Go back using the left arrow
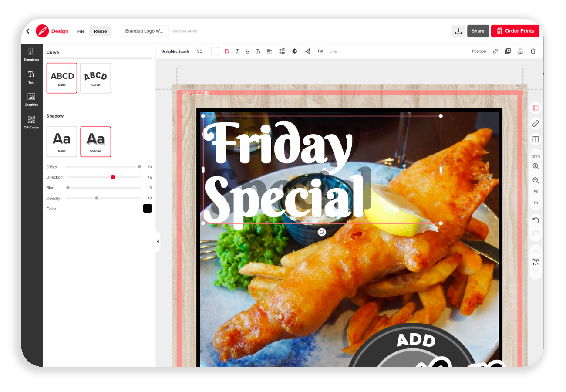Viewport: 566px width, 392px height. click(28, 31)
